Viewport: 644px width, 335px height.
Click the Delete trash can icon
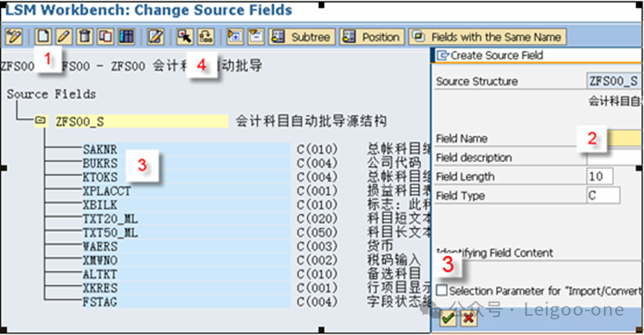coord(85,36)
